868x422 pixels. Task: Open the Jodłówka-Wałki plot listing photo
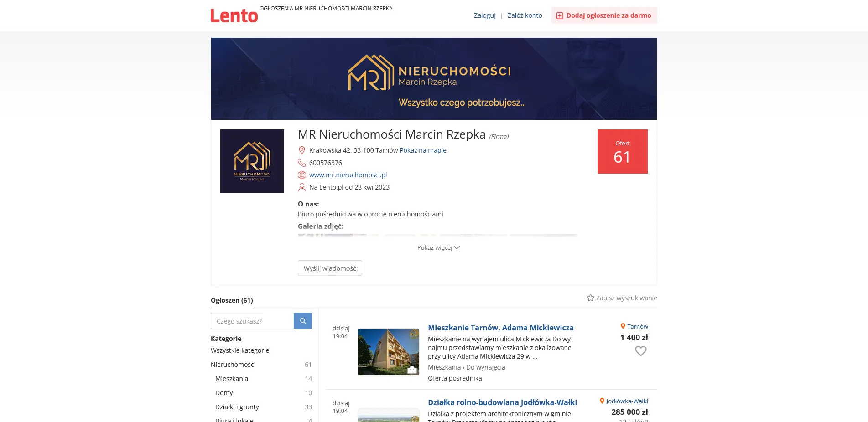tap(389, 415)
